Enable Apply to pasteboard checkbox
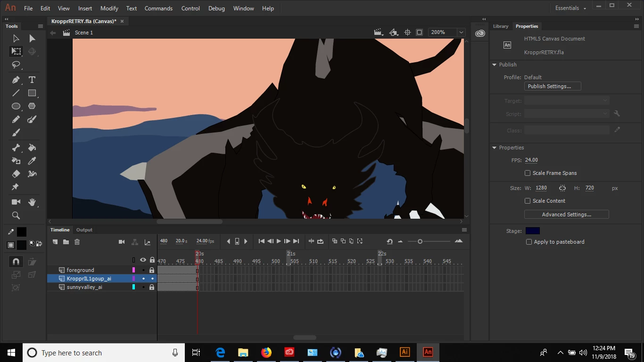 click(x=529, y=242)
